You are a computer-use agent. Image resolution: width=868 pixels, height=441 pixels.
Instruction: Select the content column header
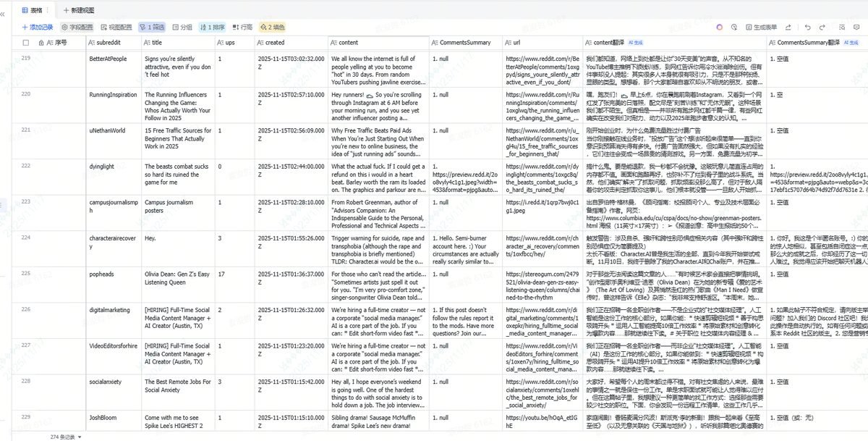pyautogui.click(x=378, y=43)
